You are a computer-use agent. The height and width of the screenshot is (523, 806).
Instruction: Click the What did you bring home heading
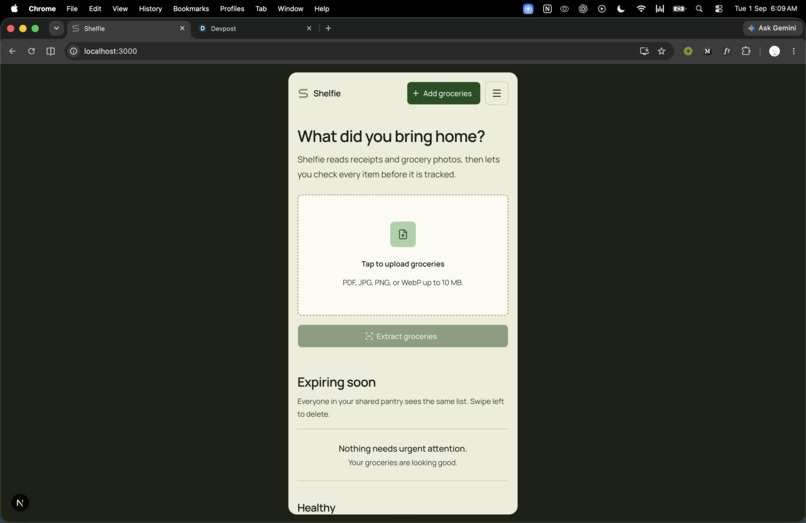(x=391, y=136)
